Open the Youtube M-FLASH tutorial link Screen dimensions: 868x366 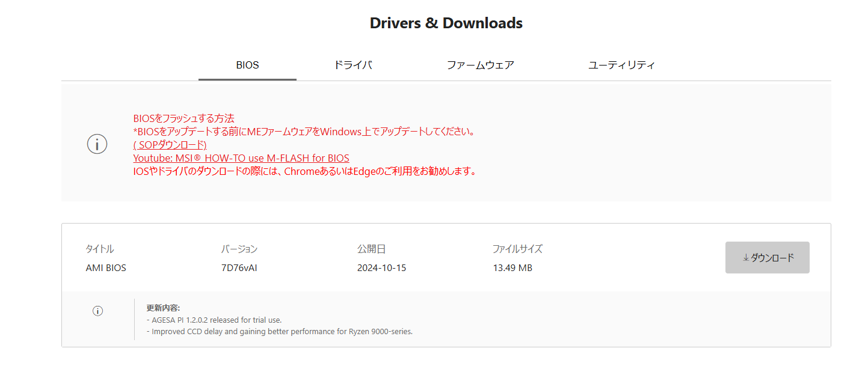click(x=241, y=158)
